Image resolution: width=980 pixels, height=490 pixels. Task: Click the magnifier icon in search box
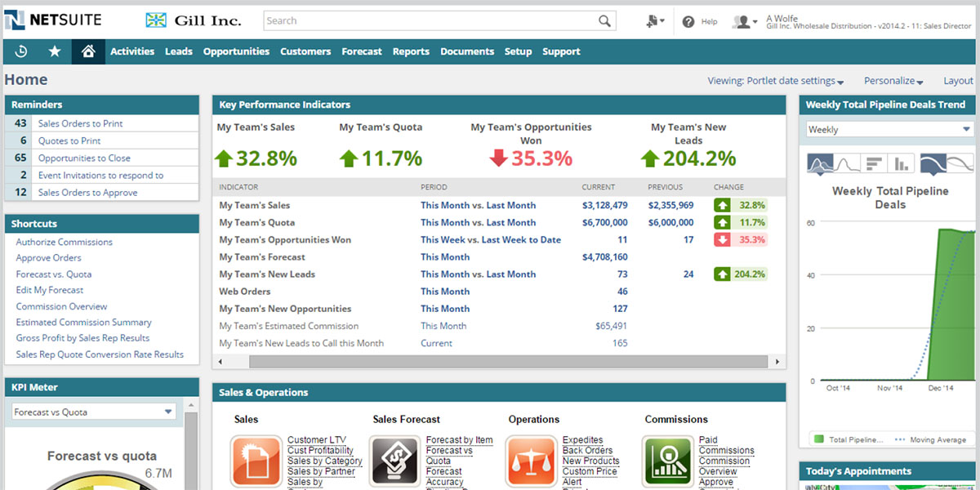click(604, 21)
